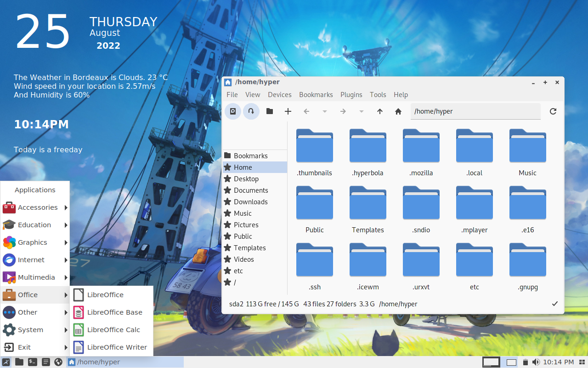The image size is (588, 368).
Task: Select the Templates folder icon in file grid
Action: pyautogui.click(x=368, y=202)
